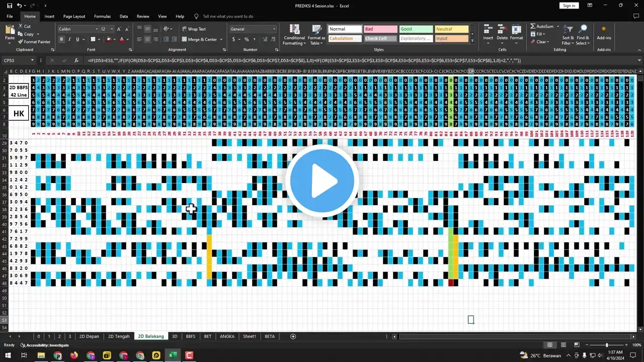Viewport: 644px width, 362px height.
Task: Toggle Bold formatting
Action: tap(62, 39)
